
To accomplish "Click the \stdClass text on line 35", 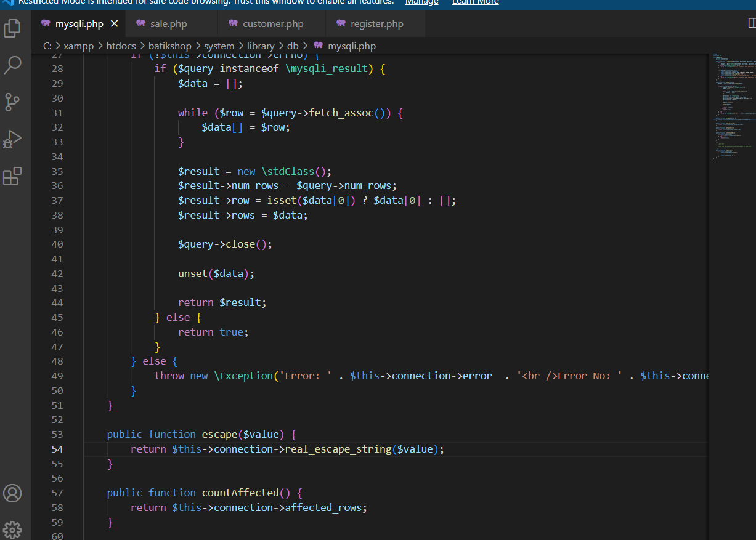I will 287,171.
